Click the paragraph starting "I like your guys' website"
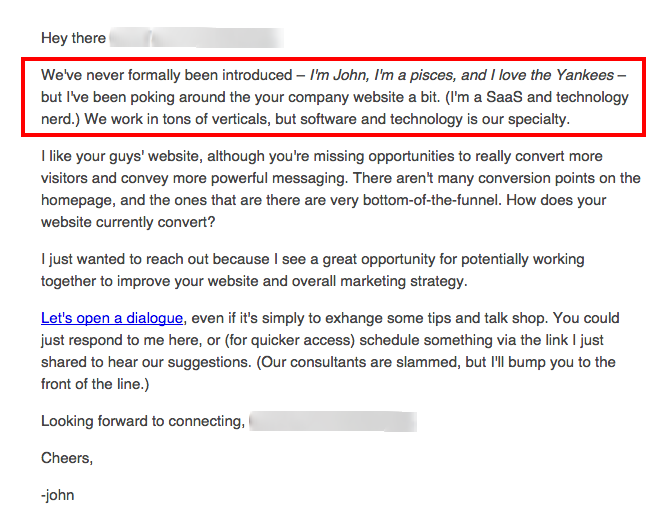This screenshot has width=669, height=529. (x=340, y=189)
